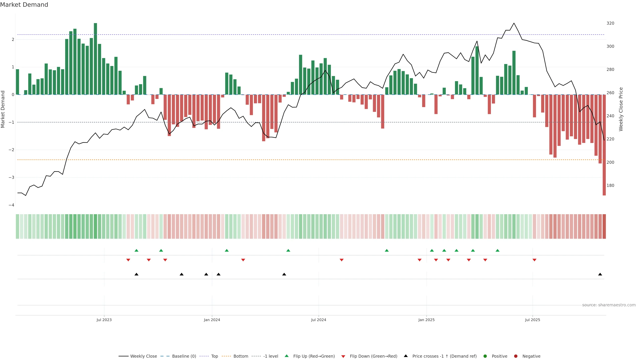Click the last black price-cross triangle marker
The width and height of the screenshot is (644, 362).
pos(600,274)
